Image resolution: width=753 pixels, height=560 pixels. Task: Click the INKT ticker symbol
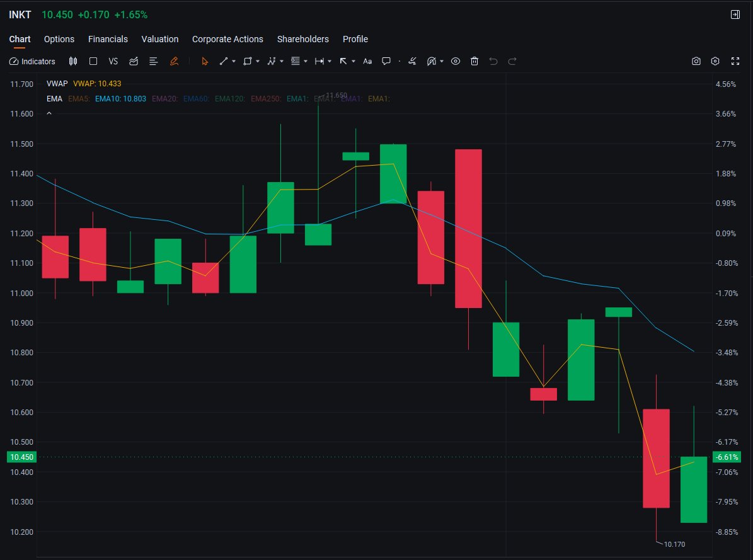20,15
